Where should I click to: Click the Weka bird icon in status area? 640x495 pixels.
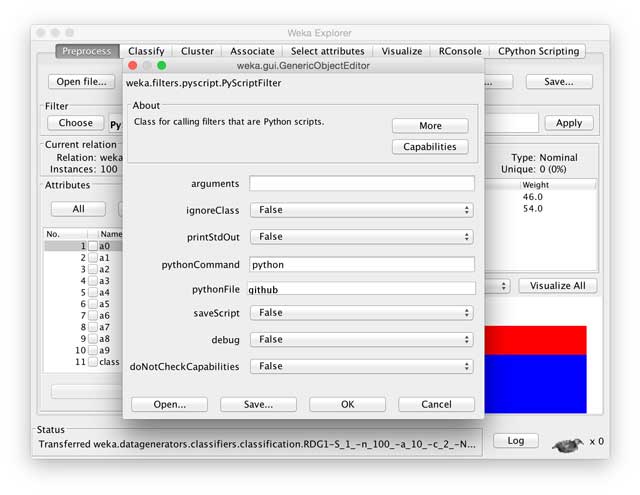[x=567, y=445]
